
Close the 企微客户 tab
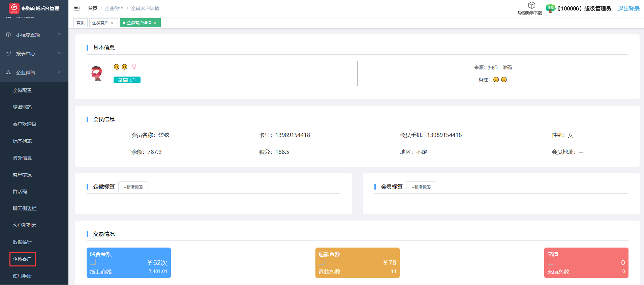112,23
